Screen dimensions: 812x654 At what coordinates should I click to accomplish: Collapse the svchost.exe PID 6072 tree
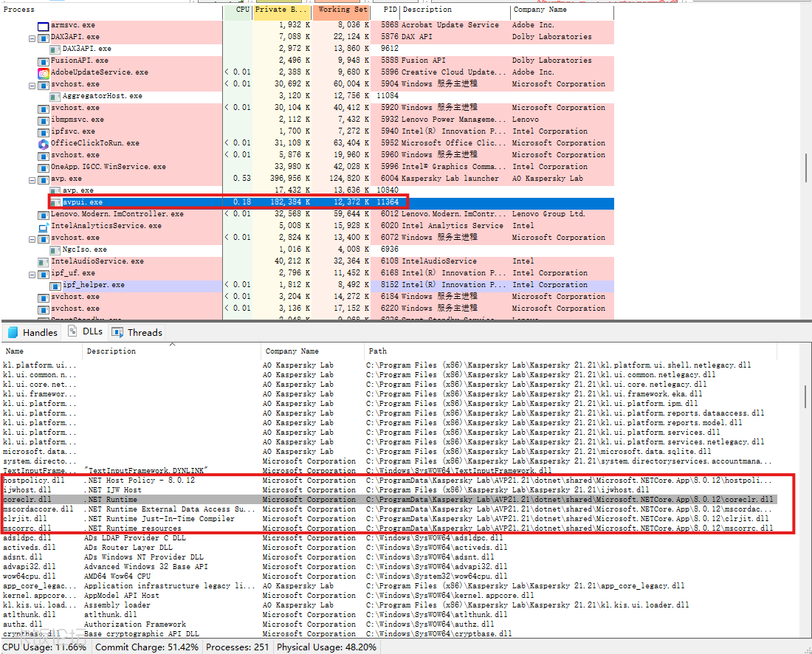(32, 238)
